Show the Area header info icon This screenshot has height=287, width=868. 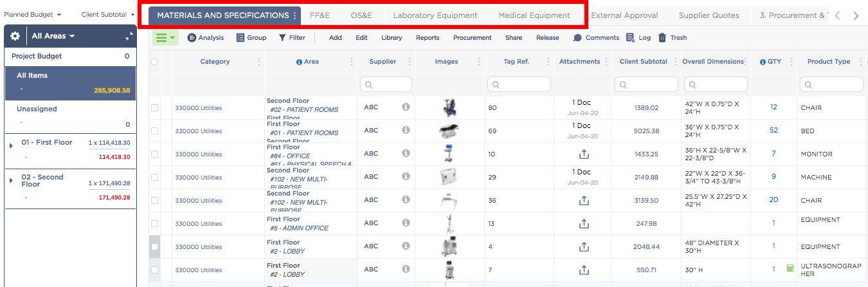[x=299, y=62]
